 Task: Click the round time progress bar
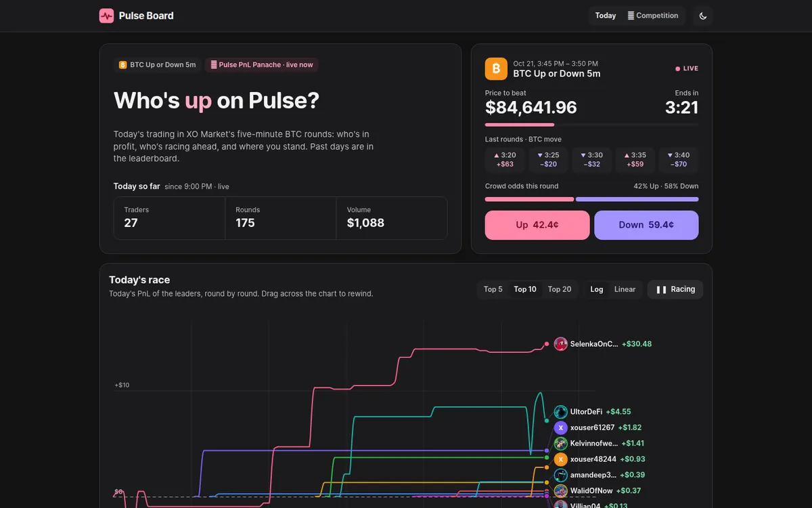(x=592, y=125)
